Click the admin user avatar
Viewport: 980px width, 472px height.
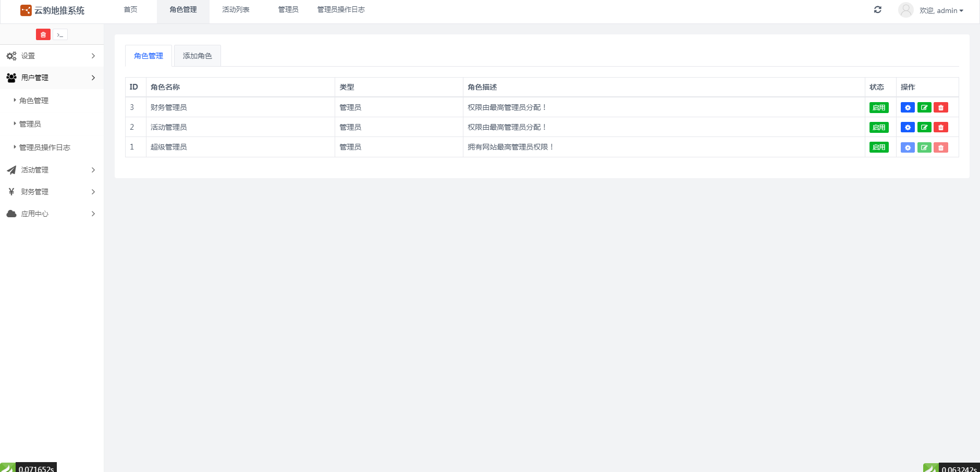[x=906, y=10]
